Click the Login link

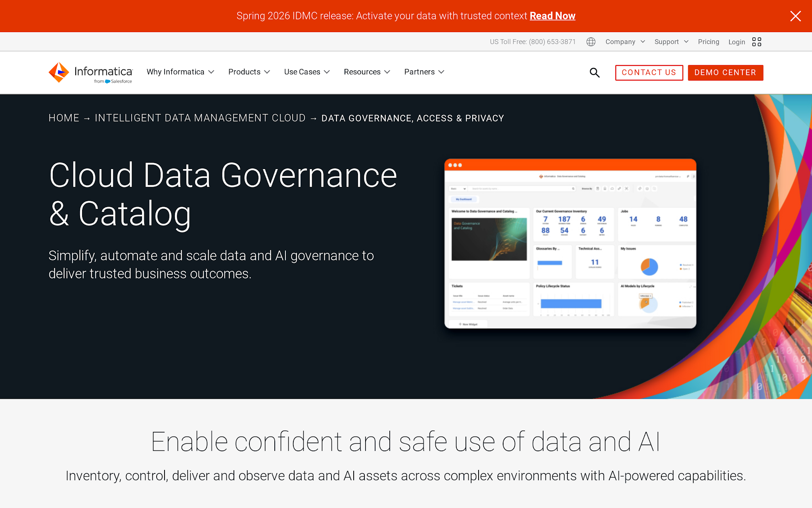737,42
